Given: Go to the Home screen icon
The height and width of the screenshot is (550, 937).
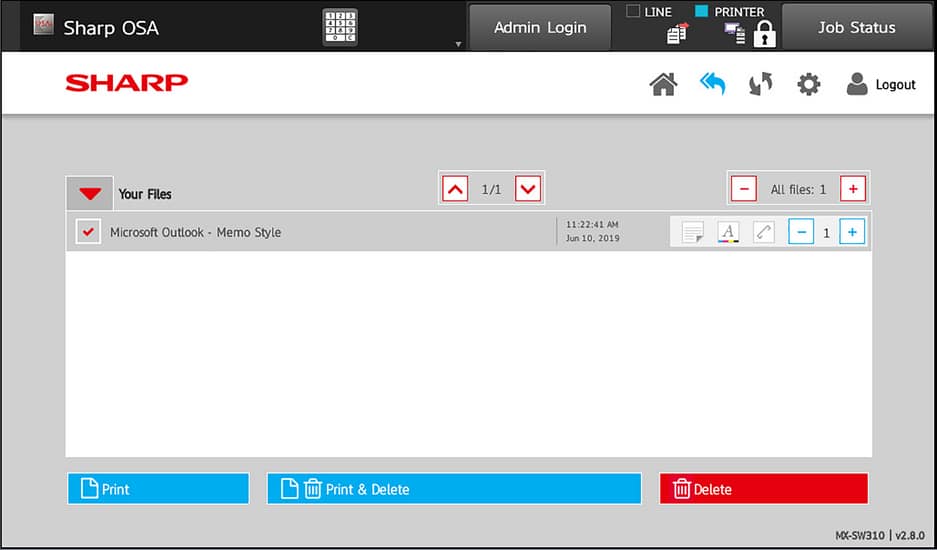Looking at the screenshot, I should point(663,85).
